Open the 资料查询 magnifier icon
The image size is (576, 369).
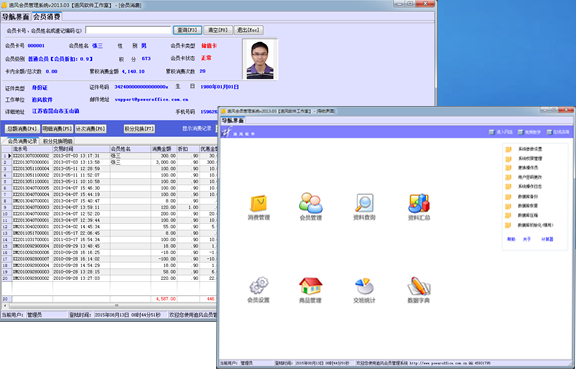(x=364, y=203)
